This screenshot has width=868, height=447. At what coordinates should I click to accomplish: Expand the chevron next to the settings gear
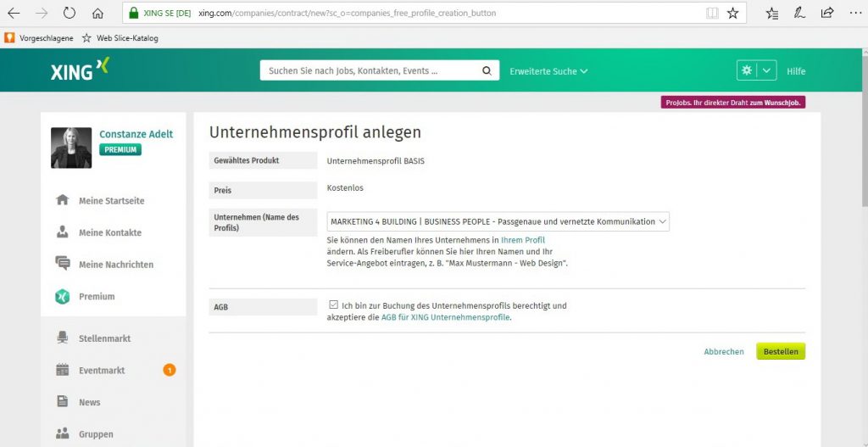[766, 70]
